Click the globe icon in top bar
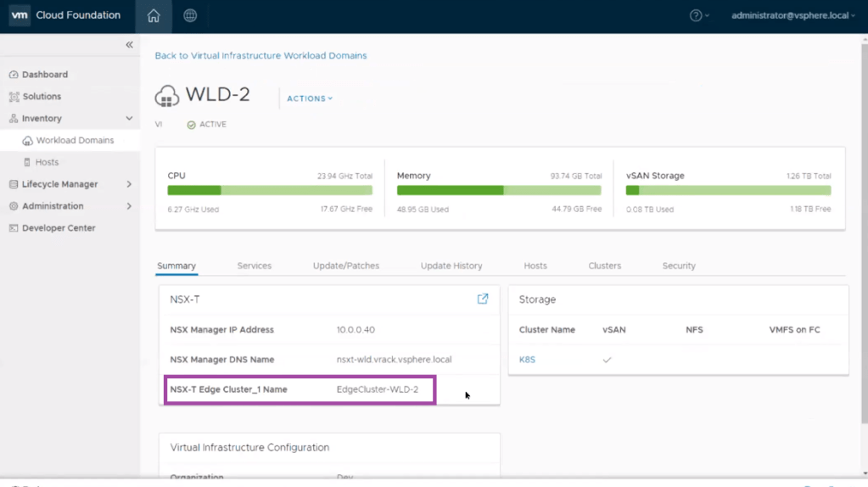The width and height of the screenshot is (868, 487). point(190,16)
